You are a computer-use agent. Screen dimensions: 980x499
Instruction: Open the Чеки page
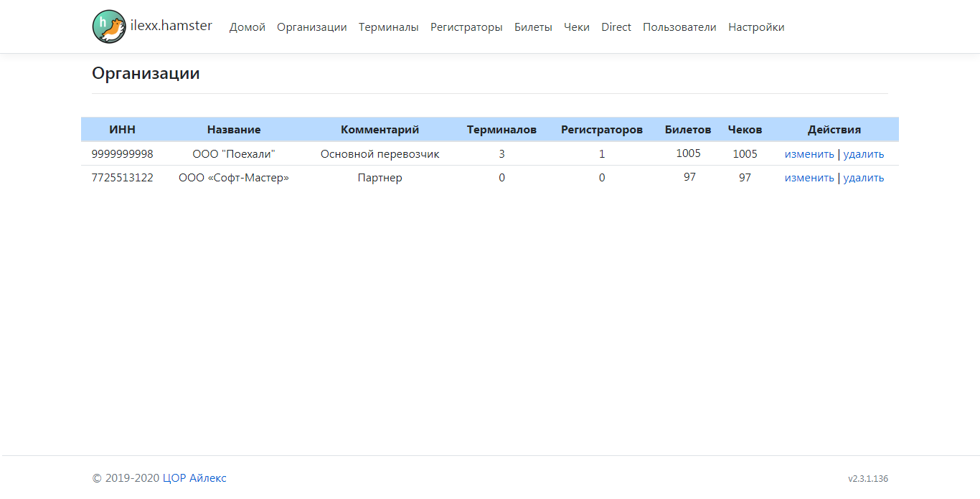[577, 27]
